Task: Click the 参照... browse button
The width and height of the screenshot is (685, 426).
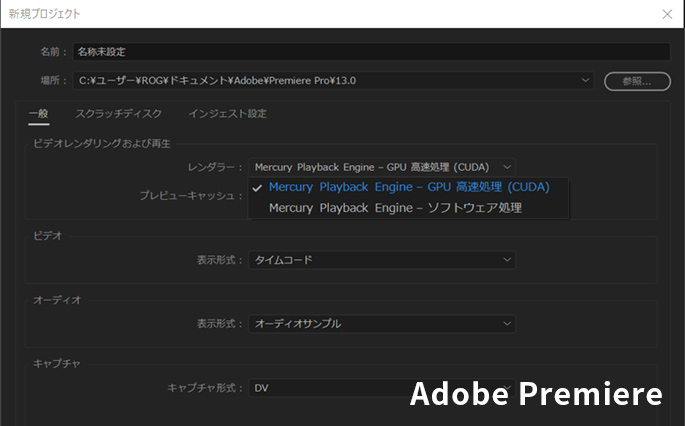Action: coord(637,81)
